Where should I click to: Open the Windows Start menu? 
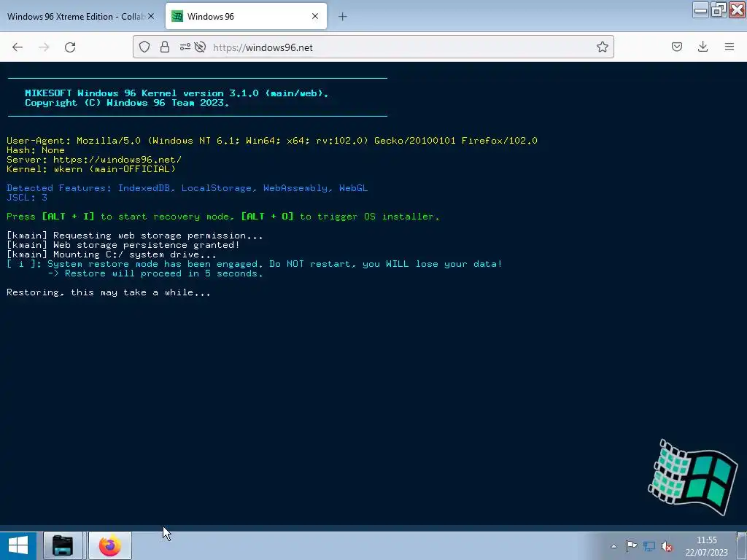point(18,545)
